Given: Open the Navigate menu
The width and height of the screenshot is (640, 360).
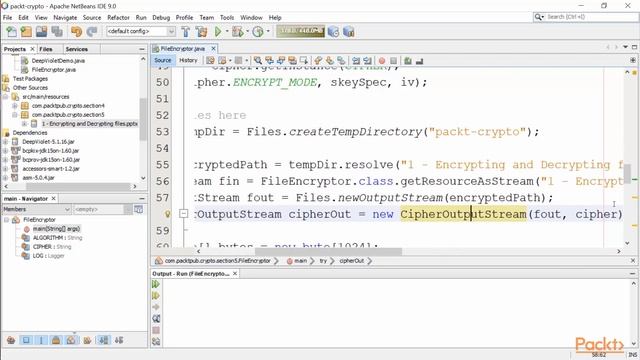Looking at the screenshot, I should [65, 18].
